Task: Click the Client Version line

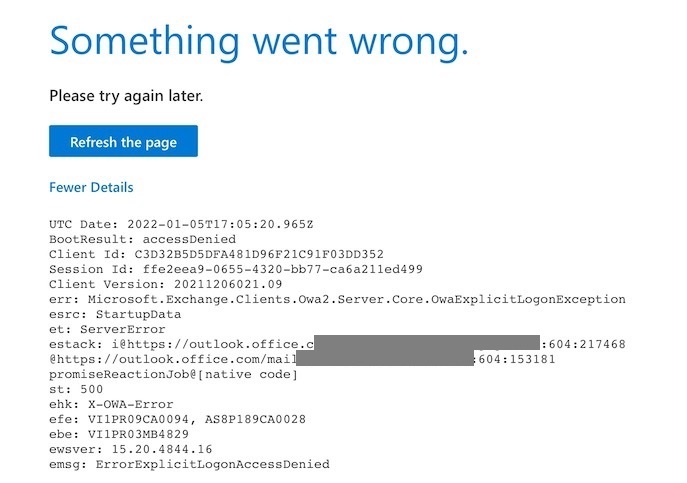Action: click(166, 284)
